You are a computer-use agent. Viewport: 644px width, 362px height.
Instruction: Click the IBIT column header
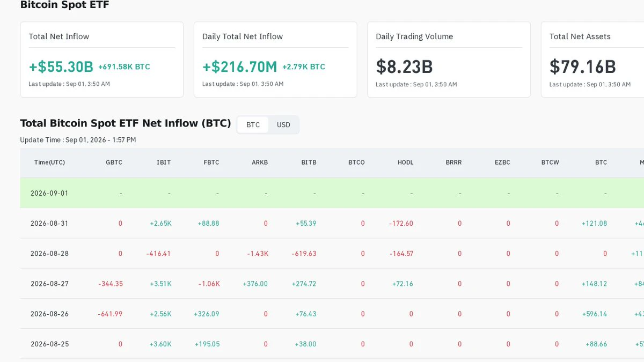coord(164,162)
